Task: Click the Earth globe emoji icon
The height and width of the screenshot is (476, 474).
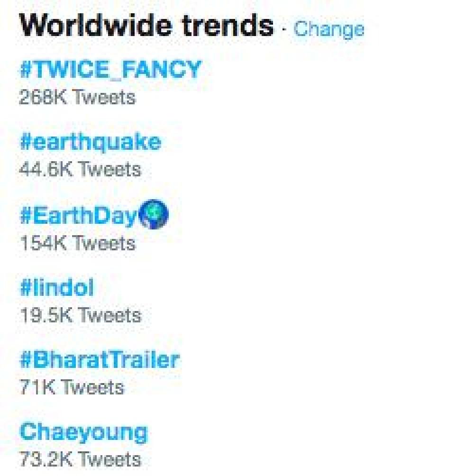Action: 153,216
